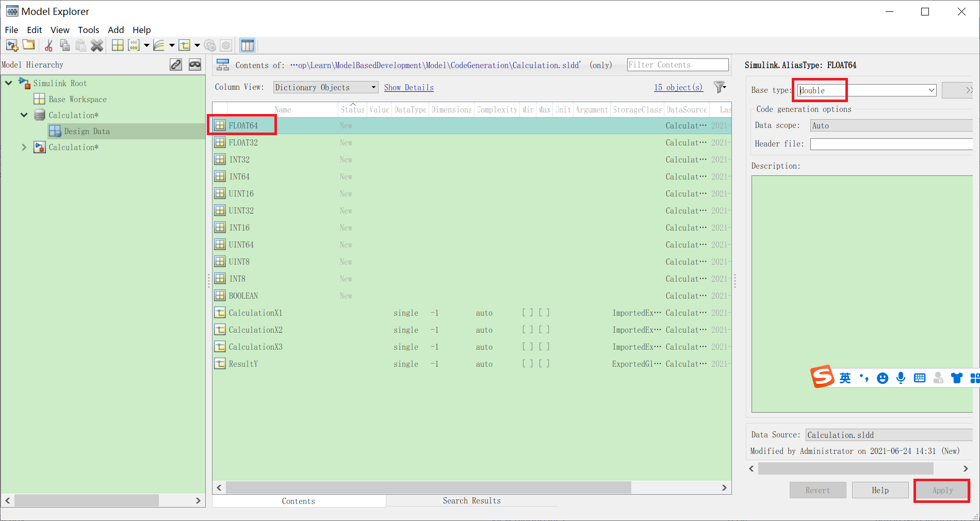The height and width of the screenshot is (521, 980).
Task: Click the IME microphone voice input icon
Action: click(901, 378)
